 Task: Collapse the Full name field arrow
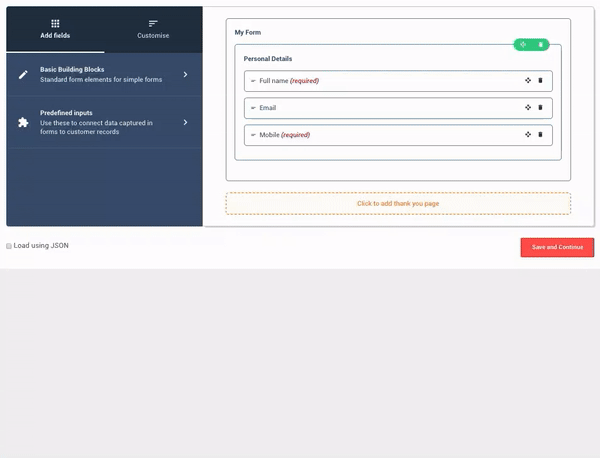tap(253, 81)
